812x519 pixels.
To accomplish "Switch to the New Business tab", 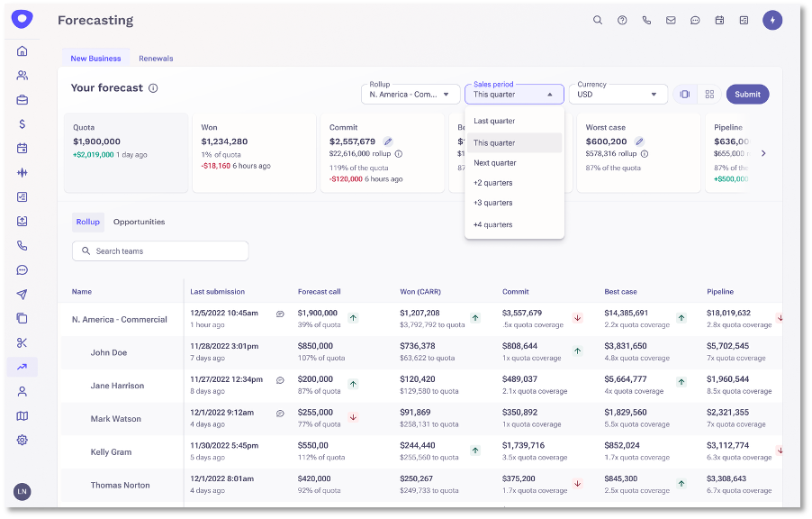I will 95,59.
